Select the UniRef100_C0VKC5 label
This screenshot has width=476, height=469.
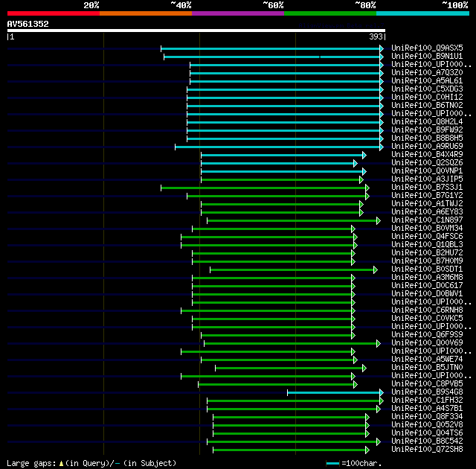click(x=427, y=319)
